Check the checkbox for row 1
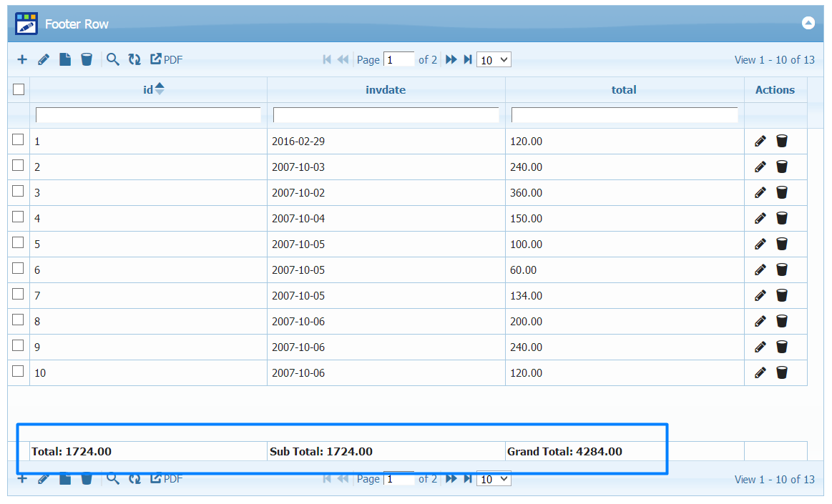The image size is (832, 504). click(19, 140)
